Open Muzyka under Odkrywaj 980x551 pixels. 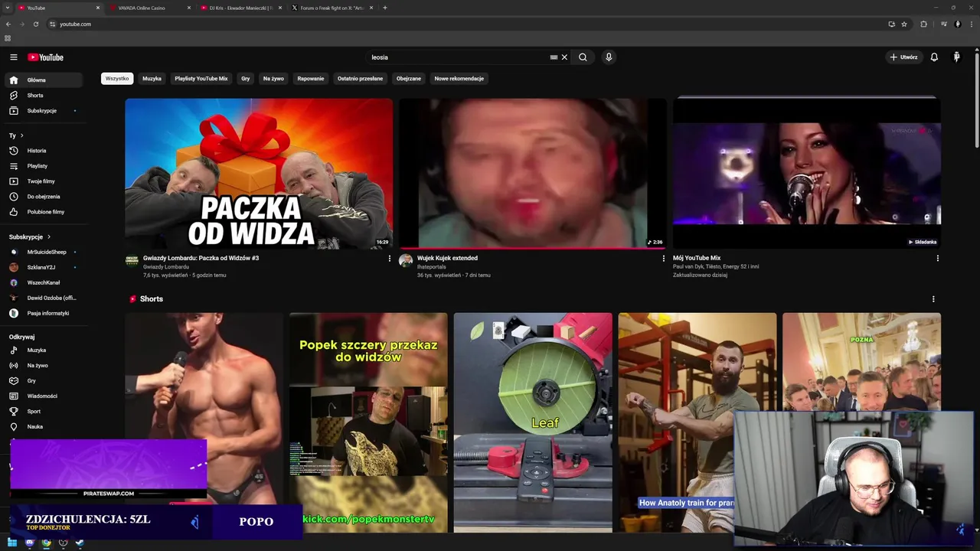[44, 350]
